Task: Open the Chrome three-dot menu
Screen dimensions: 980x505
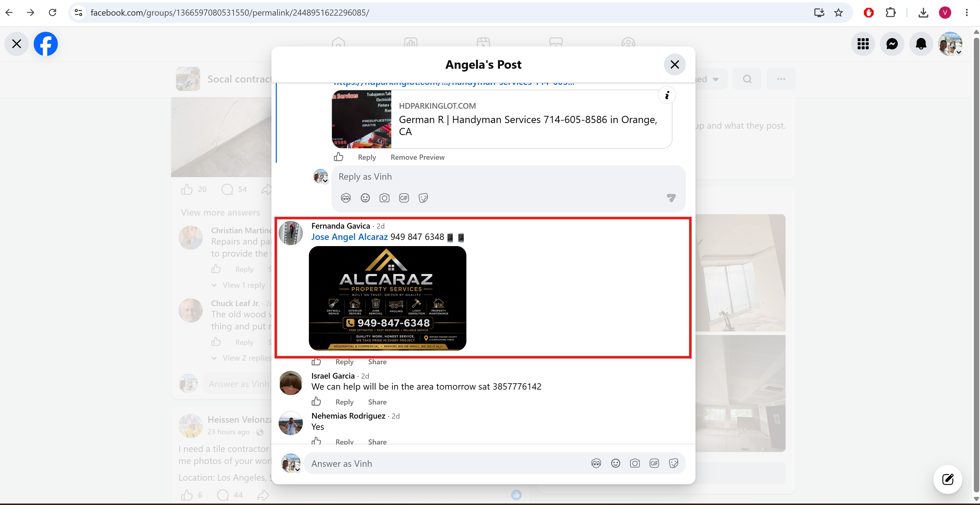Action: click(x=967, y=13)
